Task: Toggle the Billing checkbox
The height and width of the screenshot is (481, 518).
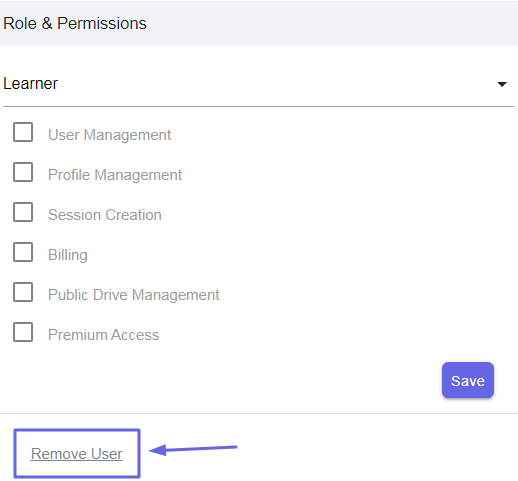Action: [x=23, y=252]
